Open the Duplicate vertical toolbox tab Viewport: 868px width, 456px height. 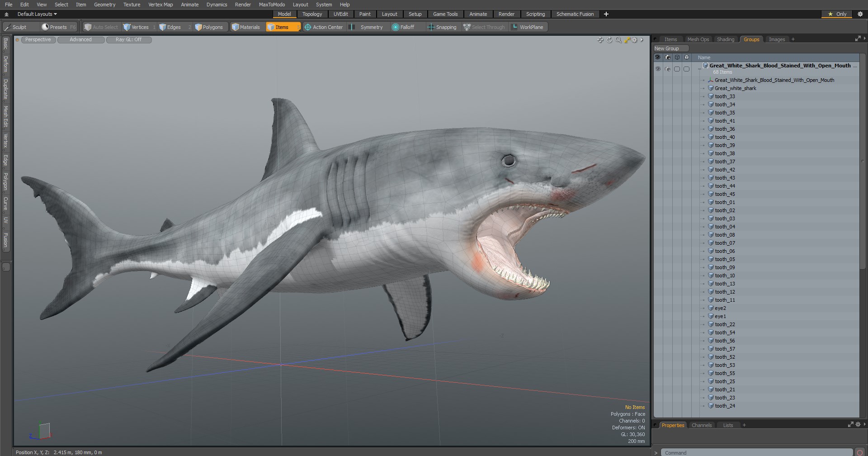pyautogui.click(x=5, y=90)
